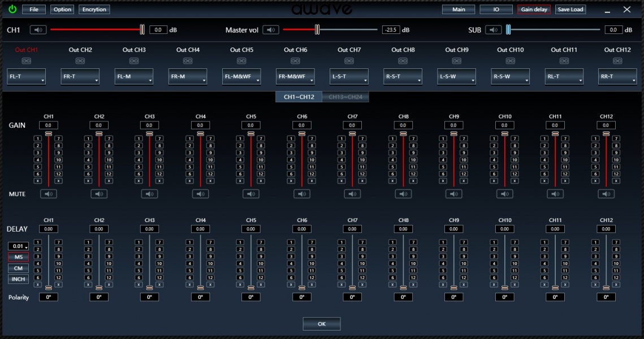The width and height of the screenshot is (644, 339).
Task: Open the File menu
Action: pos(34,10)
